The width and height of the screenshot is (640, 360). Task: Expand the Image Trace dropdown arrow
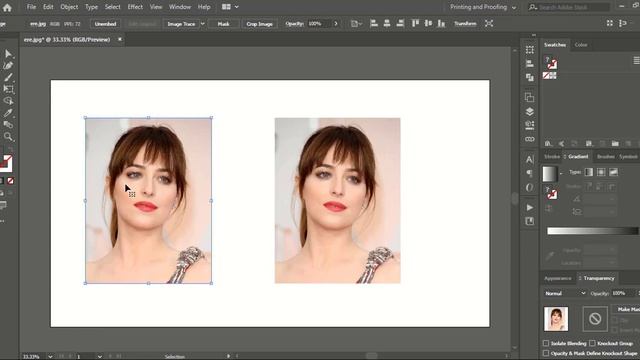(x=202, y=24)
